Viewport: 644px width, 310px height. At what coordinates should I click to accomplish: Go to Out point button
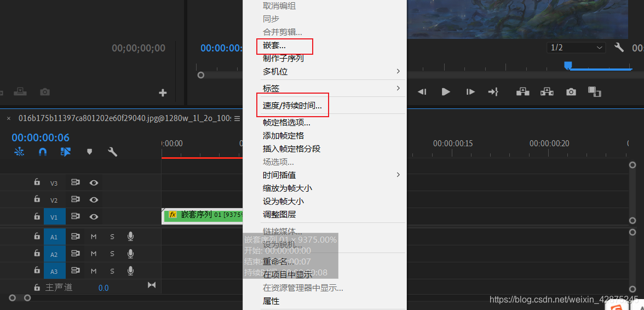(x=493, y=92)
